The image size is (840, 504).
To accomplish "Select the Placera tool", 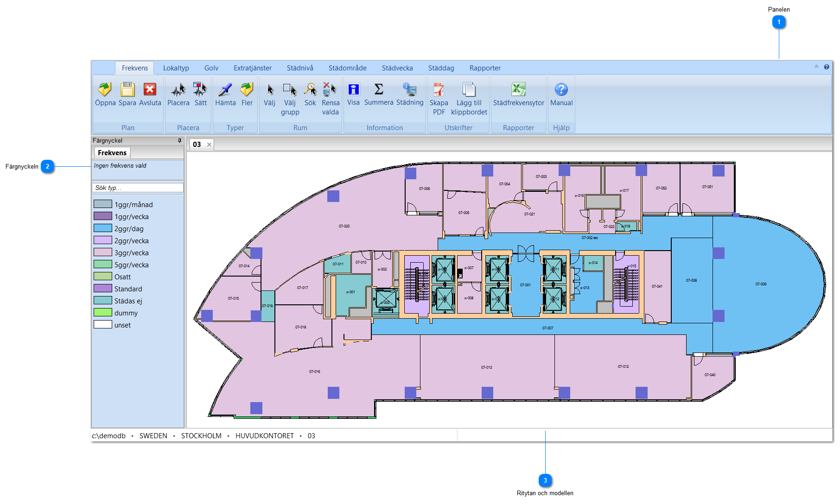I will click(x=178, y=90).
